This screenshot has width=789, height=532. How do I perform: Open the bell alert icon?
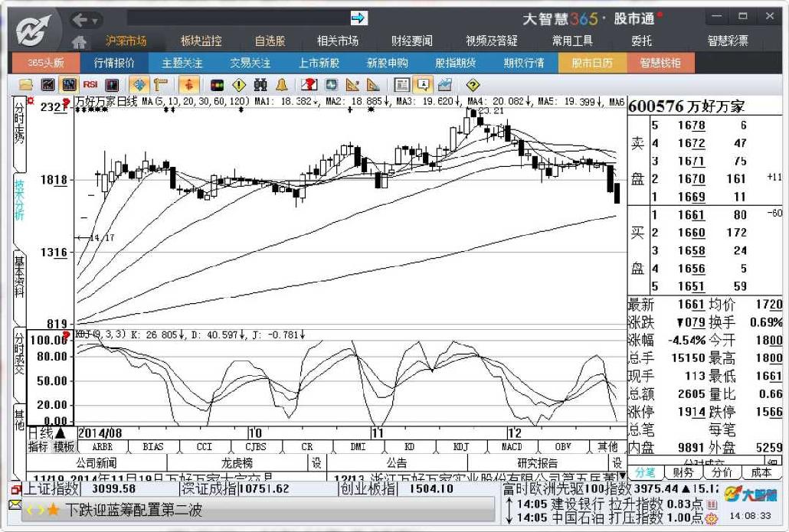tap(281, 84)
